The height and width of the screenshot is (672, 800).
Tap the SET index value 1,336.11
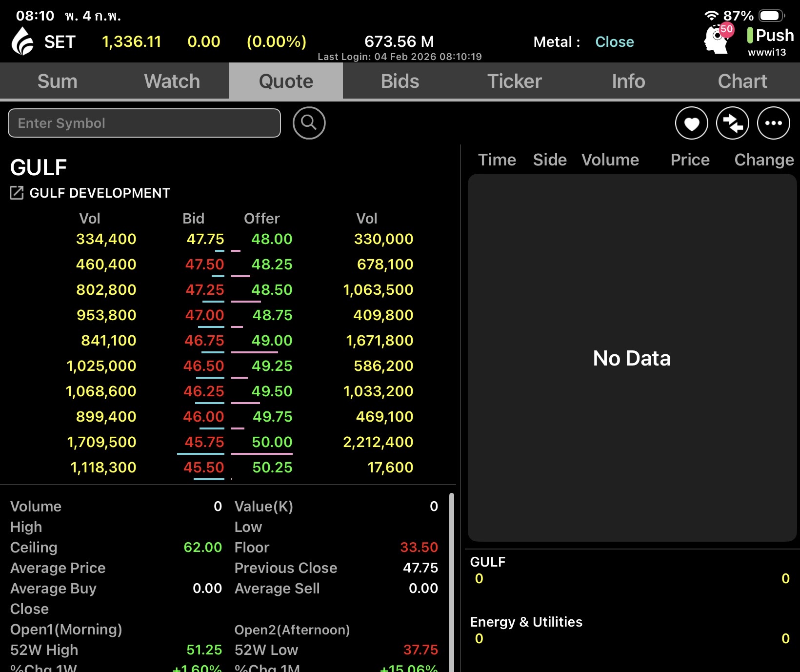click(x=132, y=41)
